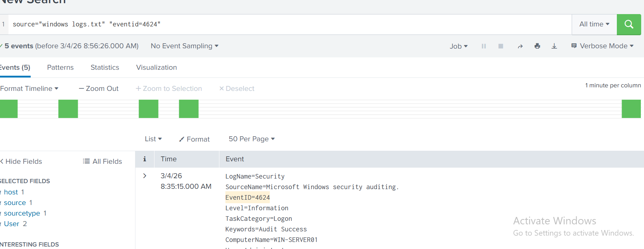Print the search results
644x249 pixels.
tap(537, 46)
